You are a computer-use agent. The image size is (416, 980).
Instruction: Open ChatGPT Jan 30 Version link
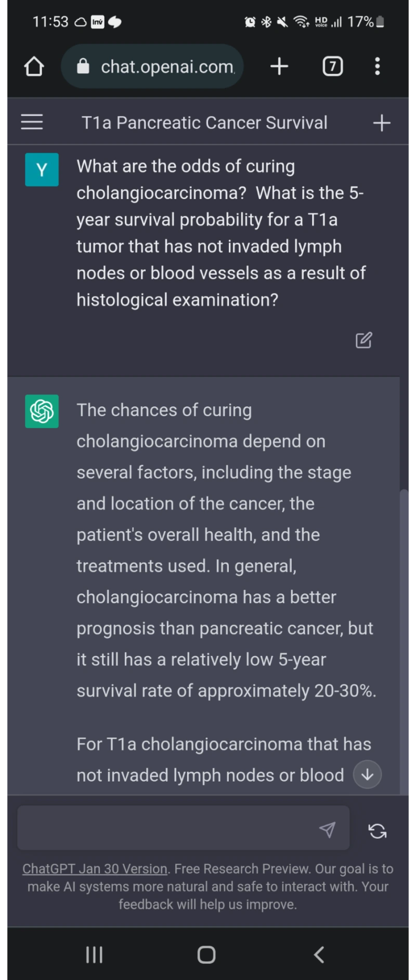click(x=95, y=869)
